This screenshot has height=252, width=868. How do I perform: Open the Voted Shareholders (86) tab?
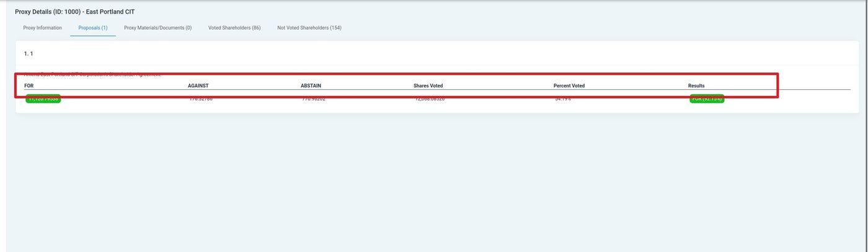(234, 28)
